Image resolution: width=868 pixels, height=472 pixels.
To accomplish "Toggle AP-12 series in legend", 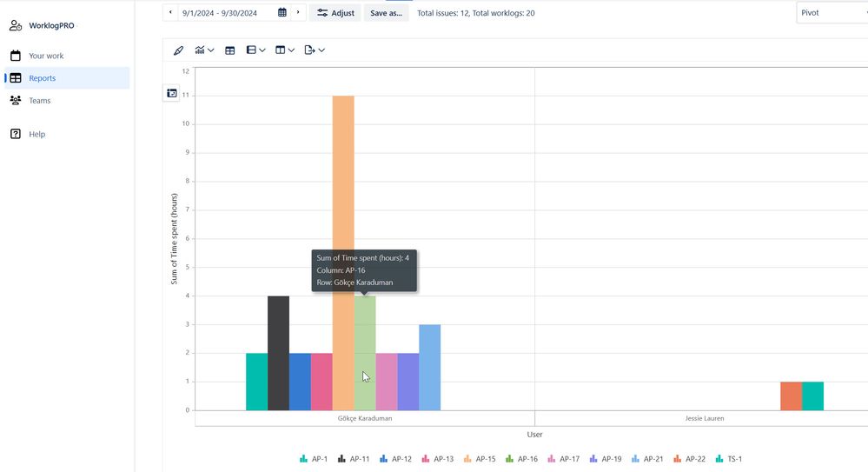I will [396, 459].
